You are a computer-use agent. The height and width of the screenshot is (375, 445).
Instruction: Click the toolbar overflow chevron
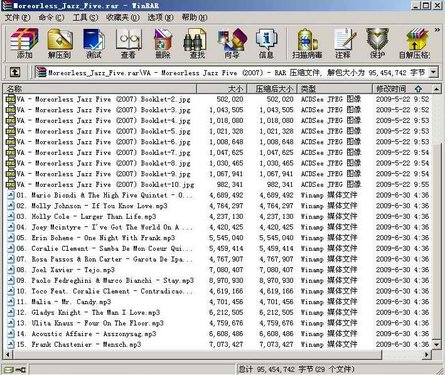[x=437, y=30]
